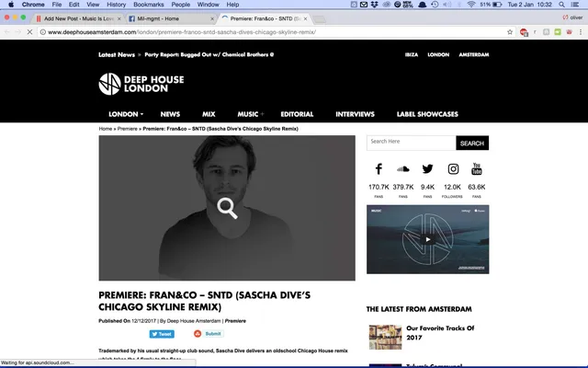Click the green extension icon in toolbar

click(558, 32)
